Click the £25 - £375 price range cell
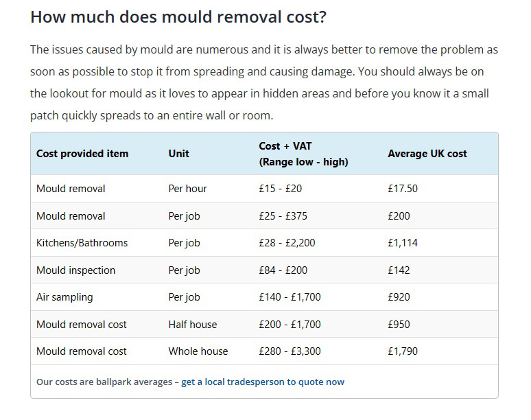 pyautogui.click(x=283, y=216)
